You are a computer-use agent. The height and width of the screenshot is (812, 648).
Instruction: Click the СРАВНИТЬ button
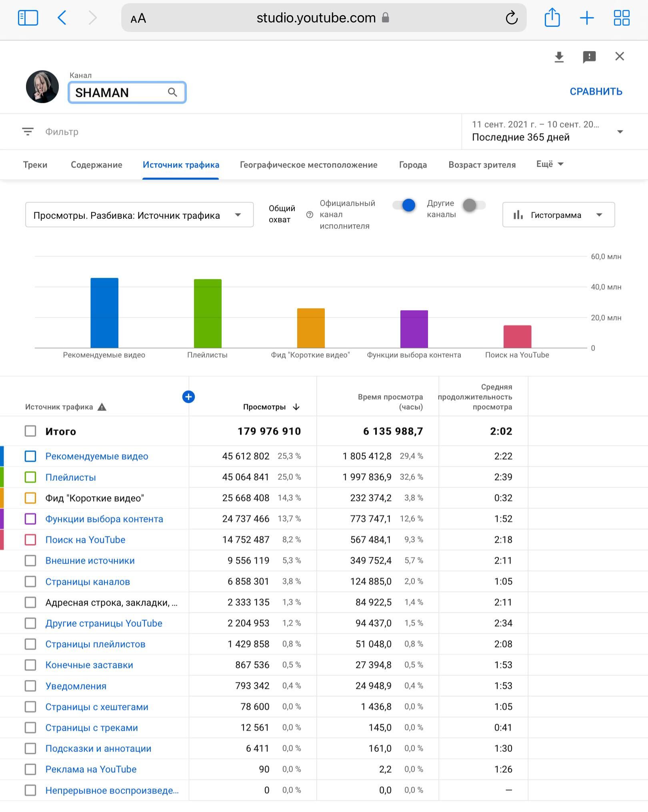click(596, 92)
